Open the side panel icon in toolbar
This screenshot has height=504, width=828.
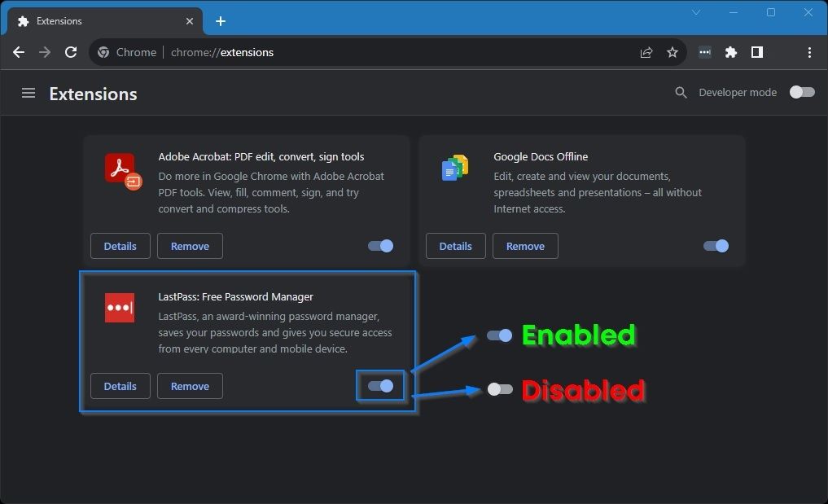point(756,51)
